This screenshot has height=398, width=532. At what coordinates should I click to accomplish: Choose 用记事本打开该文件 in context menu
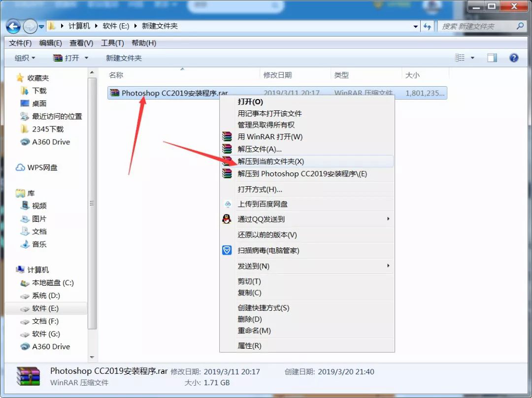click(x=270, y=114)
